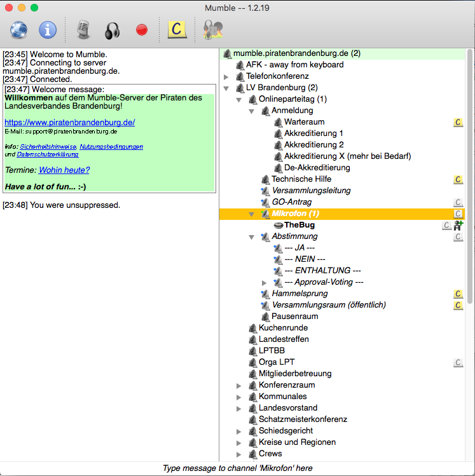Open the Datenschutzerklärung link
This screenshot has width=475, height=476.
click(x=48, y=154)
